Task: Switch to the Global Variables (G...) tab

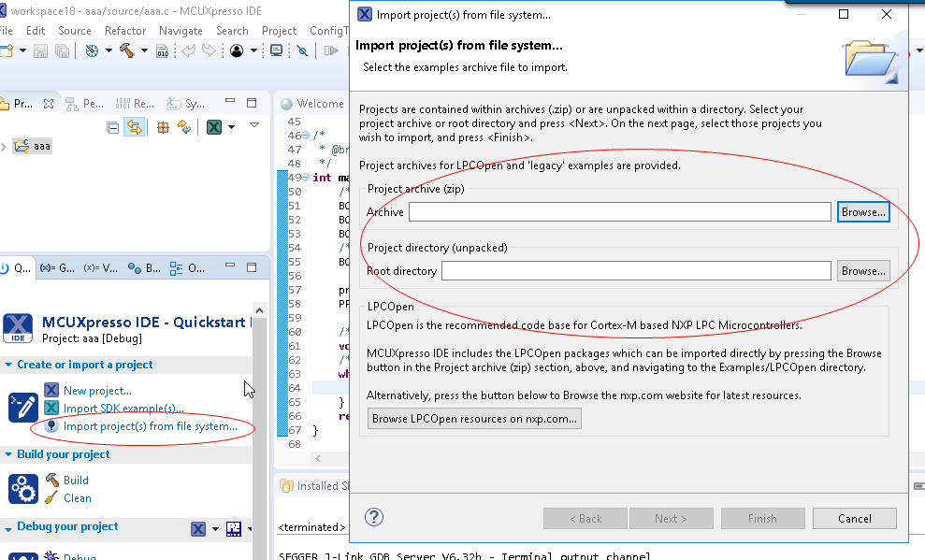Action: [57, 268]
